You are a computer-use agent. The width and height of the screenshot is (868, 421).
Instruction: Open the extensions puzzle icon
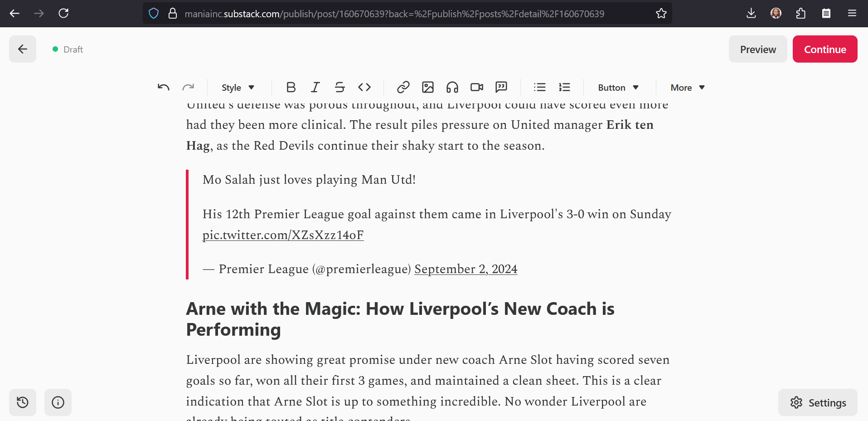point(801,13)
